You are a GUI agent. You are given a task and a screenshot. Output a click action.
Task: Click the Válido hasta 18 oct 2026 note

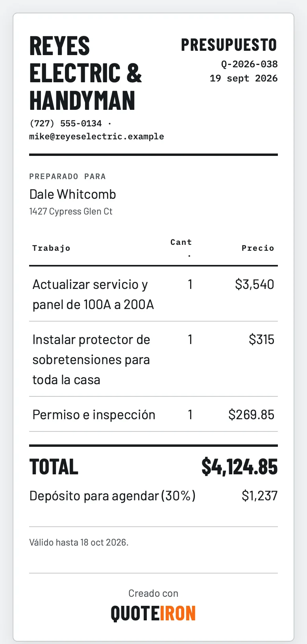(79, 542)
